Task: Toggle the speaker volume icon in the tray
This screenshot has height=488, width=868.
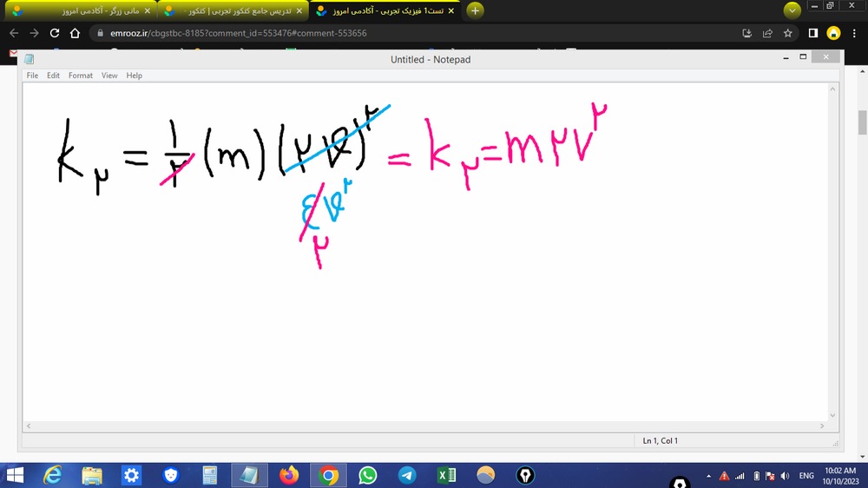Action: [785, 476]
